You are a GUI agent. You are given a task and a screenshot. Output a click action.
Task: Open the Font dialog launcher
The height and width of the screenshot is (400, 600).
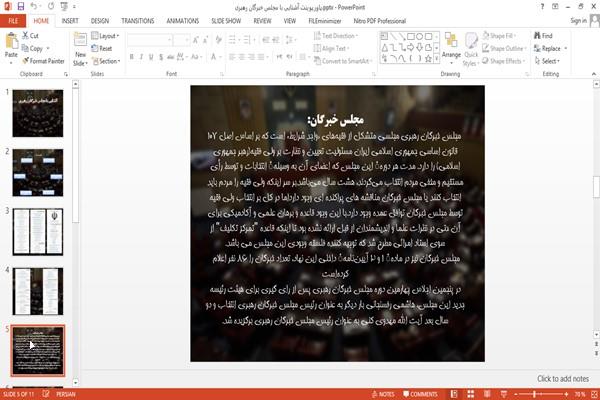[x=222, y=74]
